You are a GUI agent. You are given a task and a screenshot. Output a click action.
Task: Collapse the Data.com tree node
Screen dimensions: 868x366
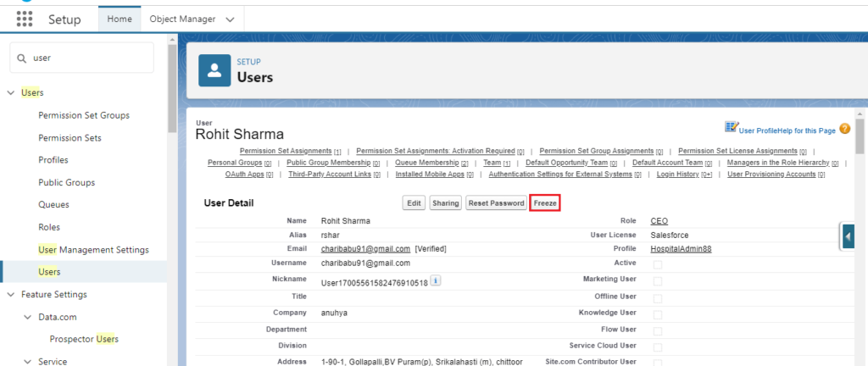28,317
